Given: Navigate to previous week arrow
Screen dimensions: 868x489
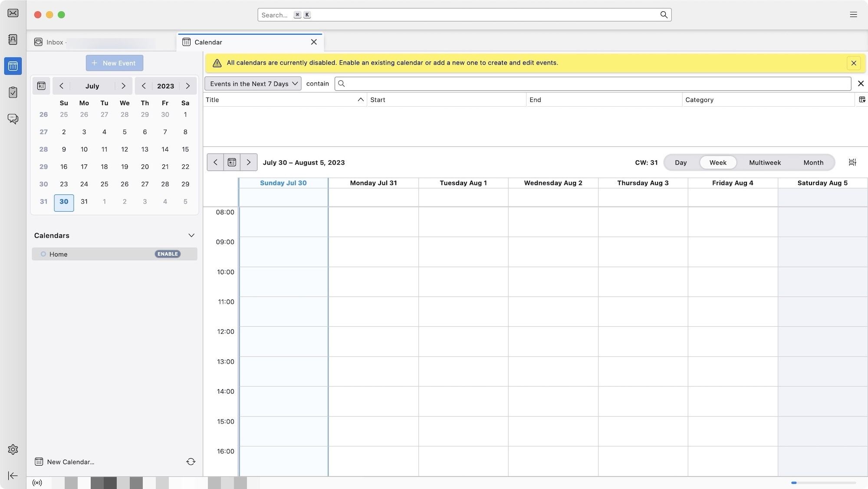Looking at the screenshot, I should pos(215,162).
